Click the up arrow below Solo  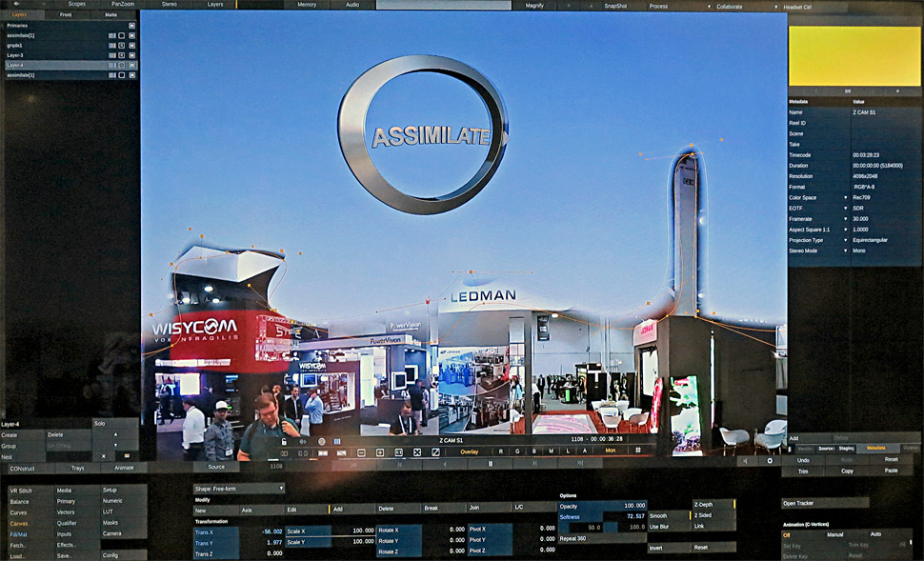point(115,435)
